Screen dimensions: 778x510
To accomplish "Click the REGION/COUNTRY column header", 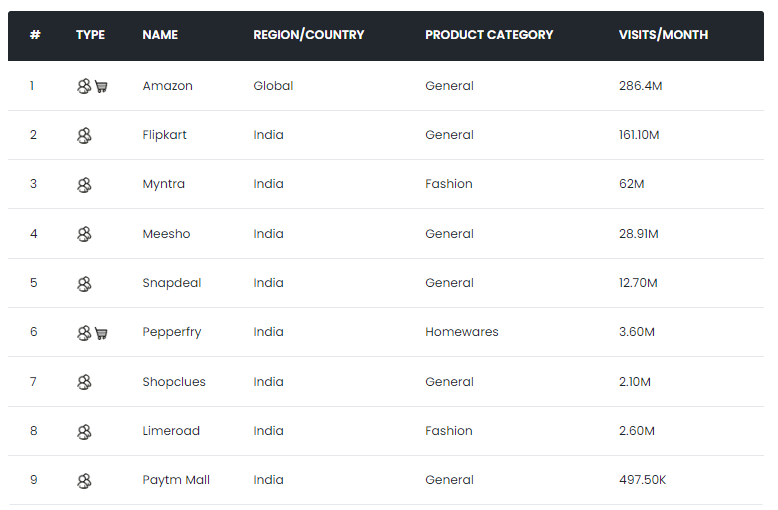I will coord(308,35).
